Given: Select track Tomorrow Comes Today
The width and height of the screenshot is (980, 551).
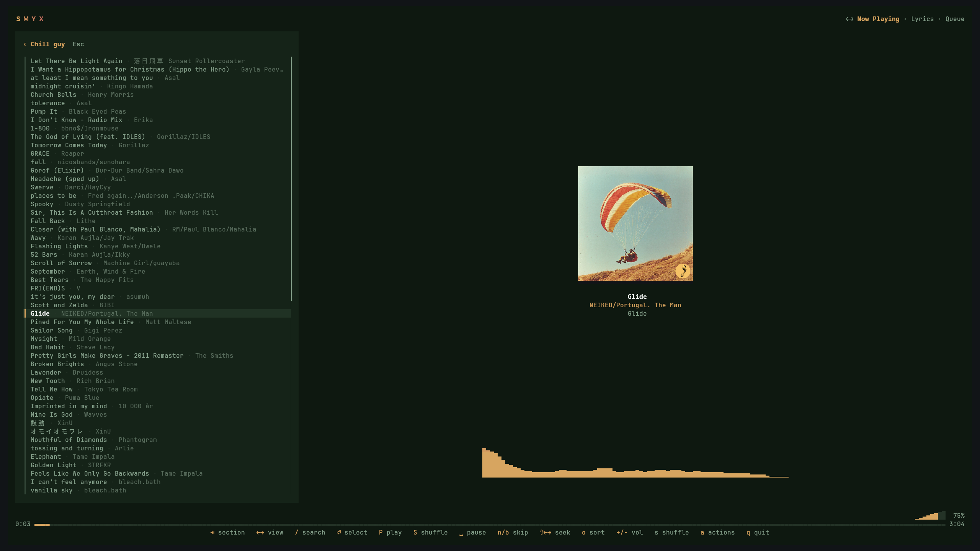Looking at the screenshot, I should point(158,145).
